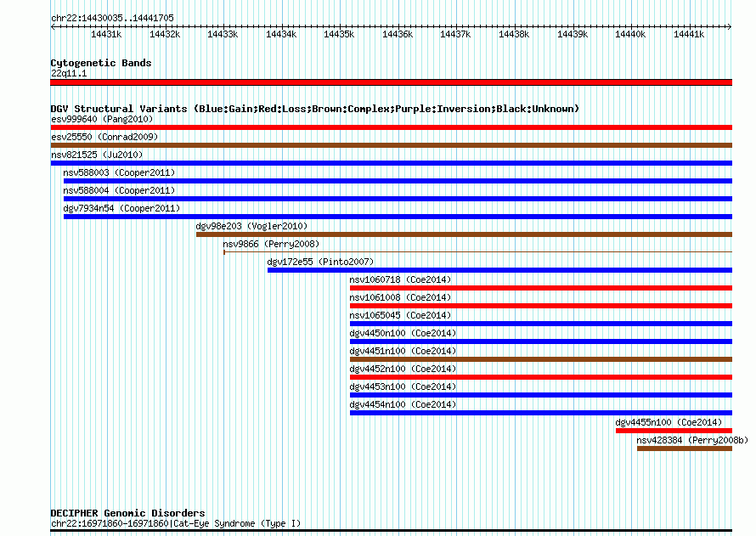
Task: Click the 14437k ruler tick label
Action: [455, 34]
